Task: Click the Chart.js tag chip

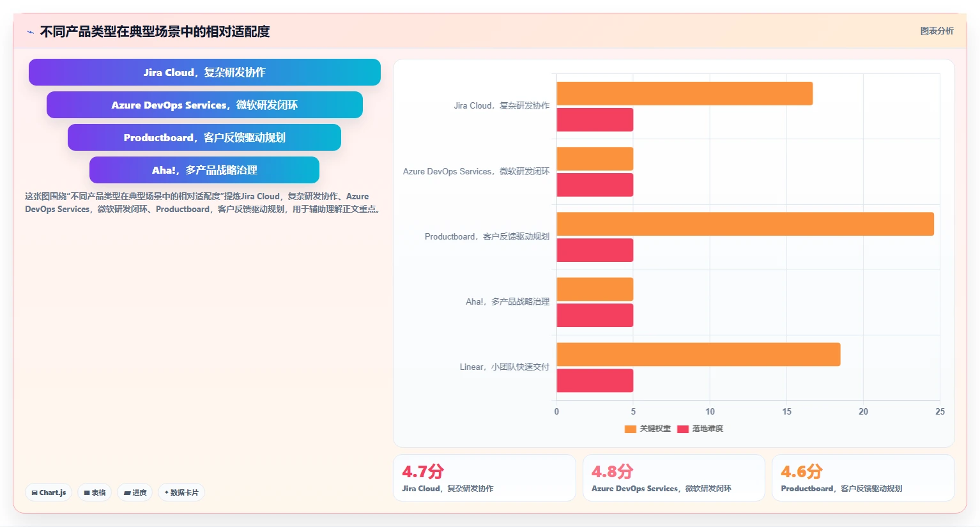Action: [x=49, y=493]
